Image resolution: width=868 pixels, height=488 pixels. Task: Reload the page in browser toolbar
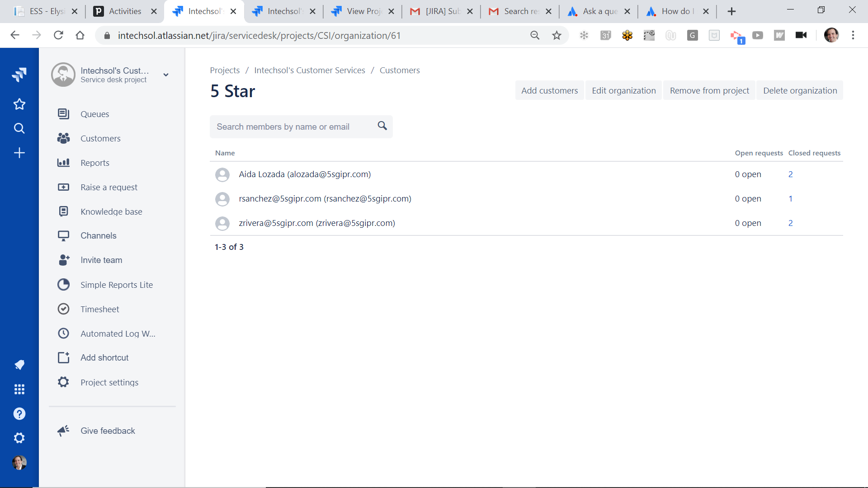pyautogui.click(x=58, y=35)
